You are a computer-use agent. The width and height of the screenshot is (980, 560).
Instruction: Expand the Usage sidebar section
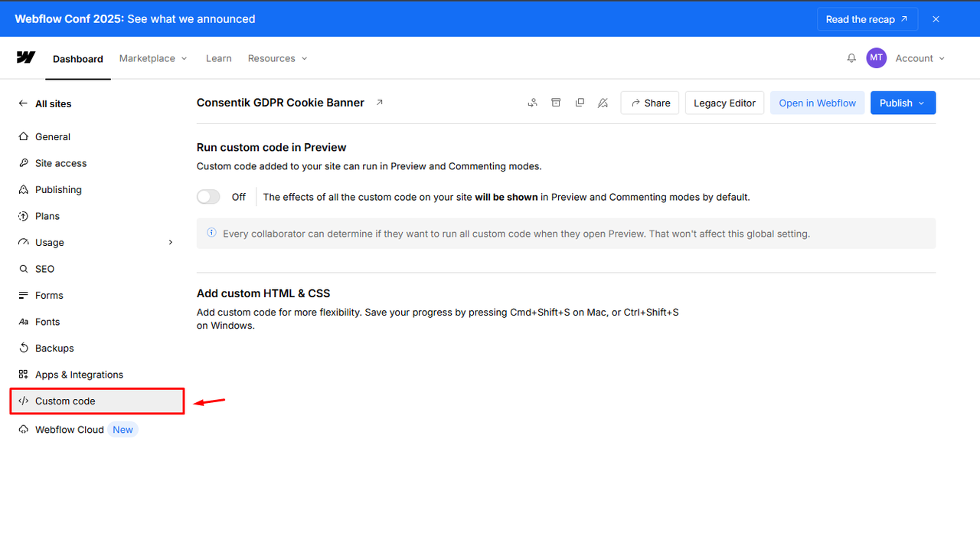point(171,243)
